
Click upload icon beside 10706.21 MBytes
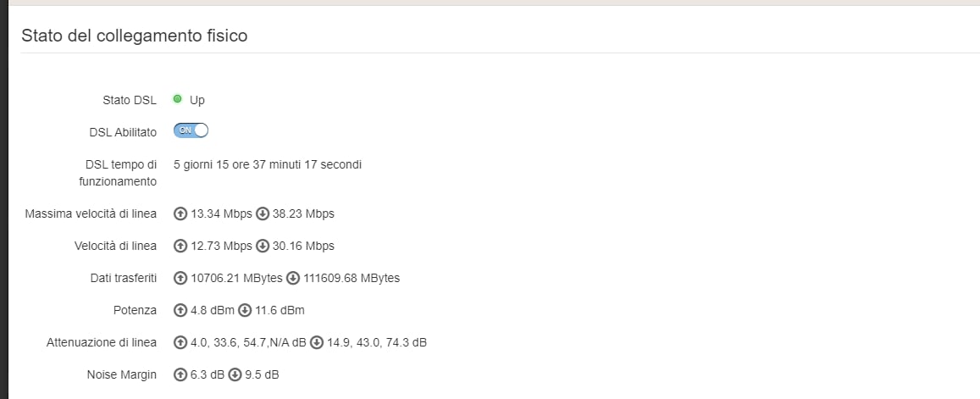coord(180,279)
